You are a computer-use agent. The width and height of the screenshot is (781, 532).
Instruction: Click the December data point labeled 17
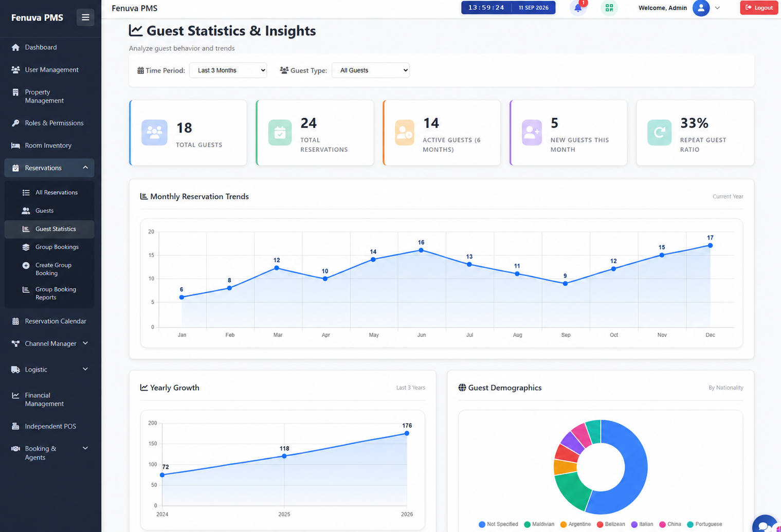(x=710, y=246)
